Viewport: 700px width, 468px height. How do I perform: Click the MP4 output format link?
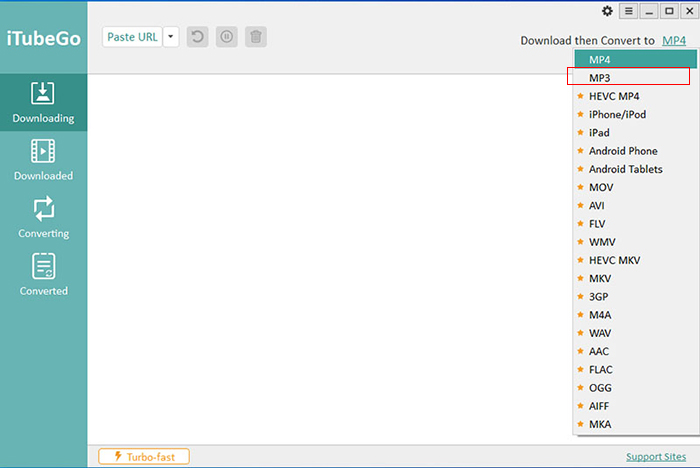tap(674, 41)
